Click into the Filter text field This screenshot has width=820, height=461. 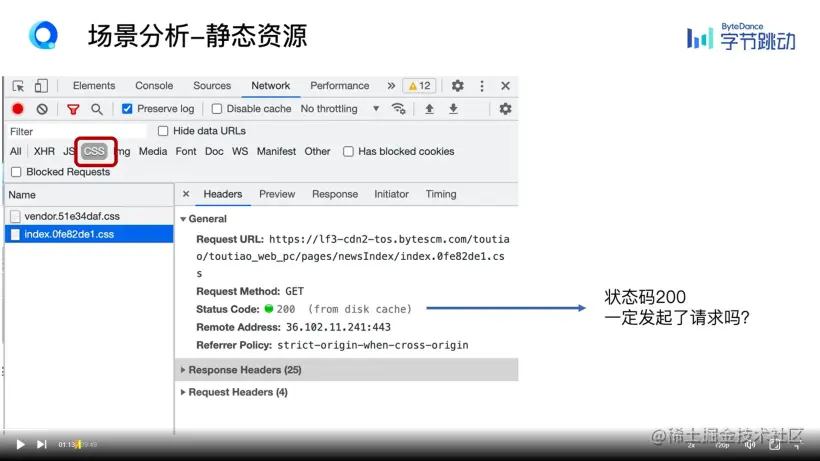point(77,131)
